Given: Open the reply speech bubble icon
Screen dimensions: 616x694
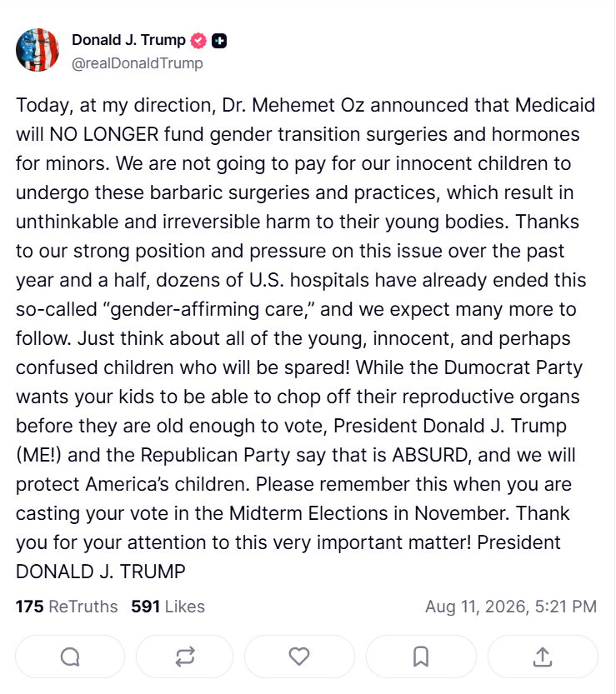Looking at the screenshot, I should point(70,657).
